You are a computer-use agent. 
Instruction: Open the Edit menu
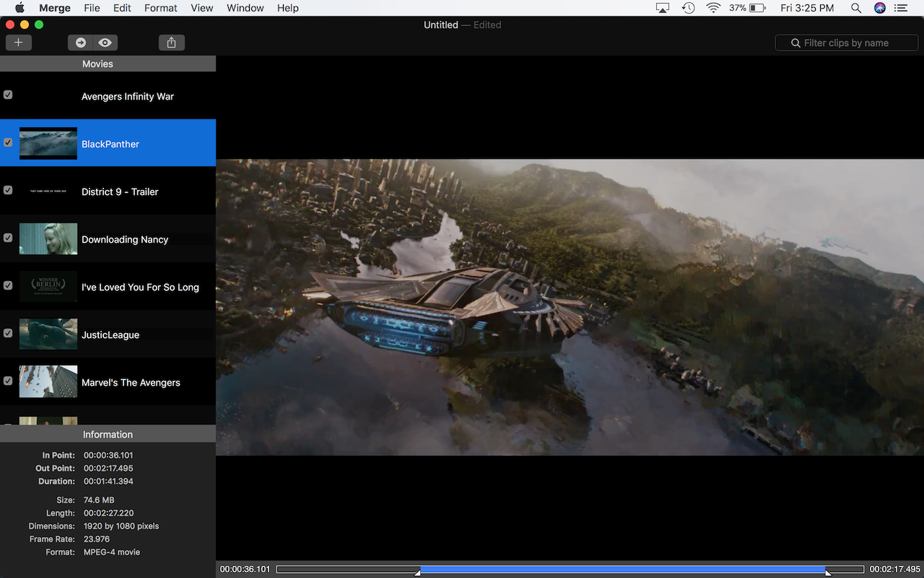pos(122,8)
